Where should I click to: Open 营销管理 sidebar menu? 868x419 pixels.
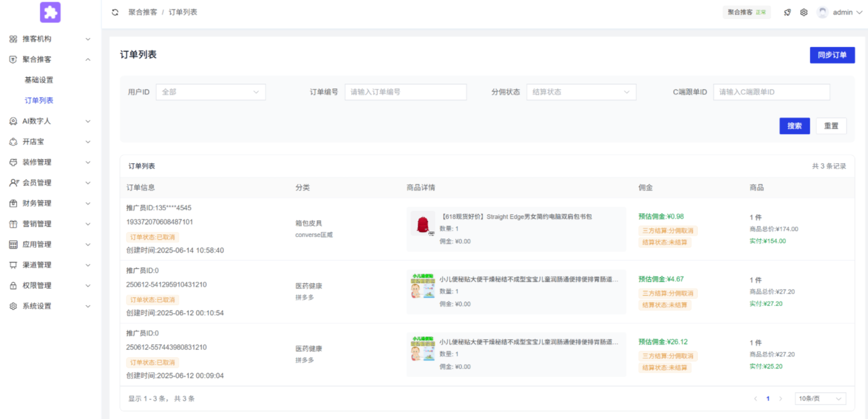[50, 224]
